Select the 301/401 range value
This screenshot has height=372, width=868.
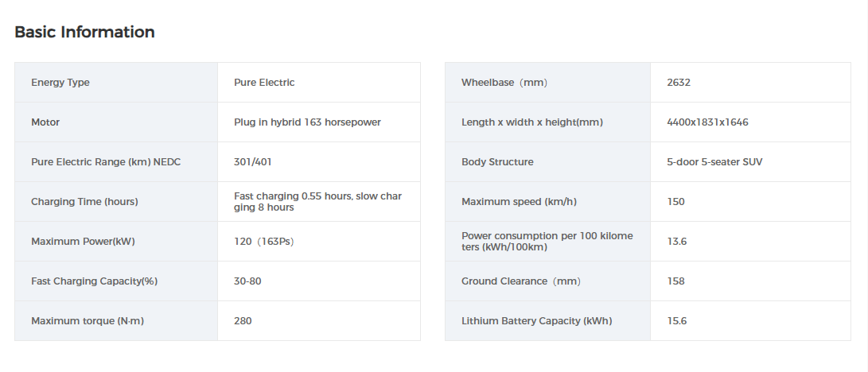[x=253, y=162]
